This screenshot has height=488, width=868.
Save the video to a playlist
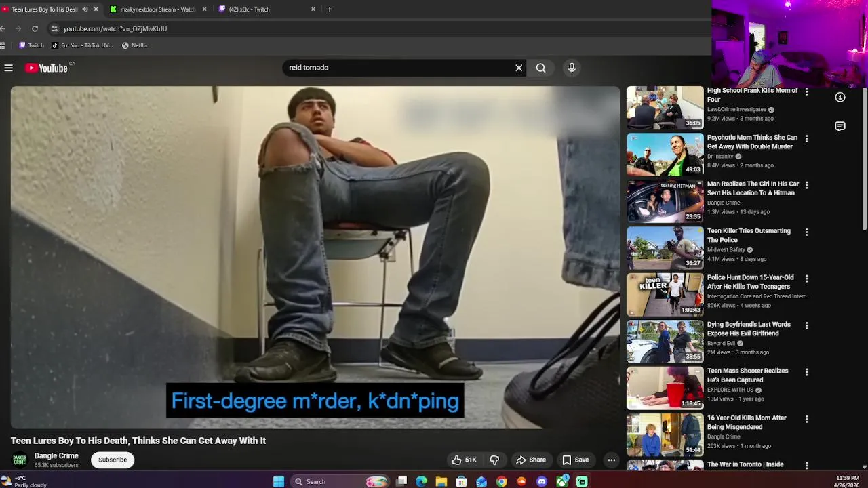click(x=575, y=460)
